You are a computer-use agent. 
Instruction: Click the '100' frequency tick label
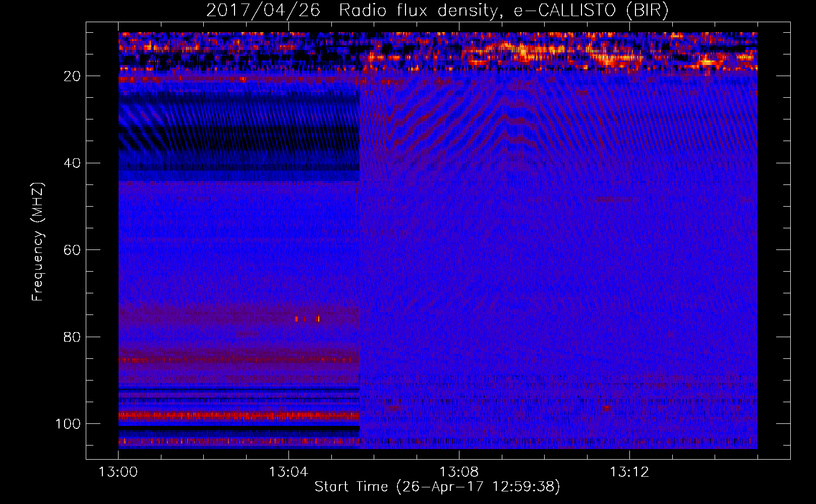pyautogui.click(x=68, y=424)
